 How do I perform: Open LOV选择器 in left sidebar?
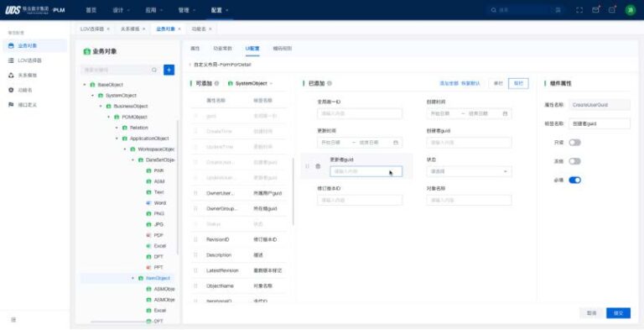(34, 60)
